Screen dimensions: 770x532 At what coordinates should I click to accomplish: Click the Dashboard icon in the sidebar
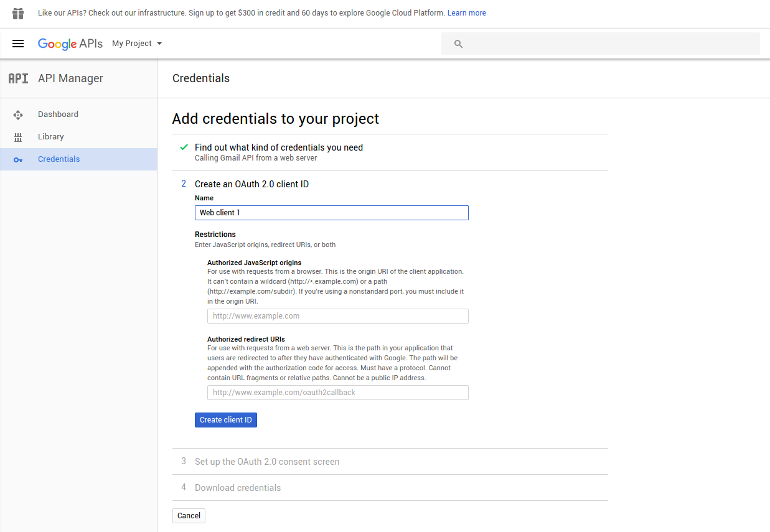18,114
